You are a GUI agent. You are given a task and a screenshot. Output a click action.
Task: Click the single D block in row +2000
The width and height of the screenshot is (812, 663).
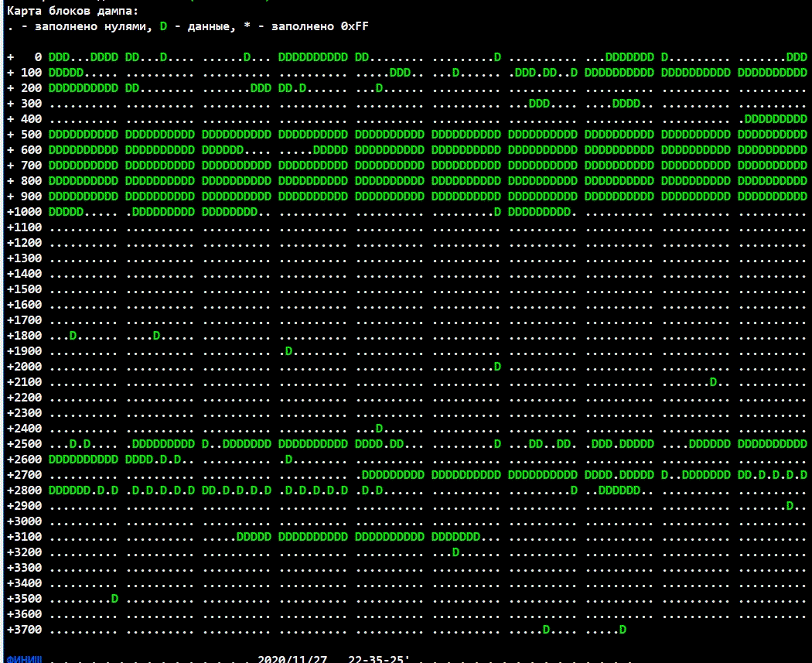pyautogui.click(x=497, y=367)
